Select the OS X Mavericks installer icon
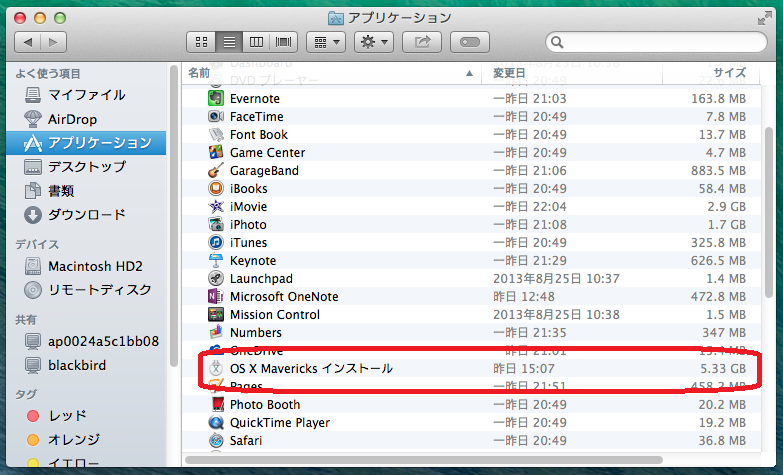The width and height of the screenshot is (783, 475). click(216, 368)
